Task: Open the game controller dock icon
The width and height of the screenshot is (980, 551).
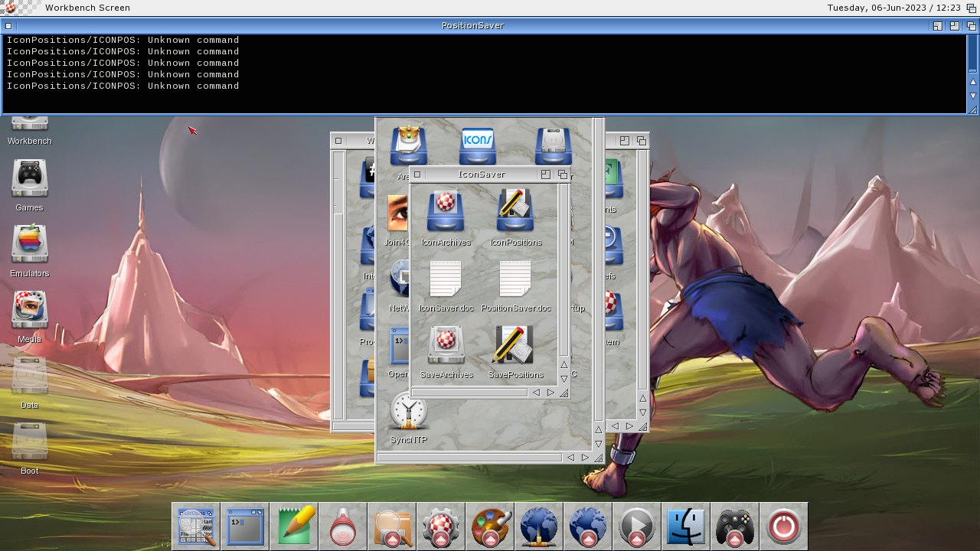Action: click(735, 527)
